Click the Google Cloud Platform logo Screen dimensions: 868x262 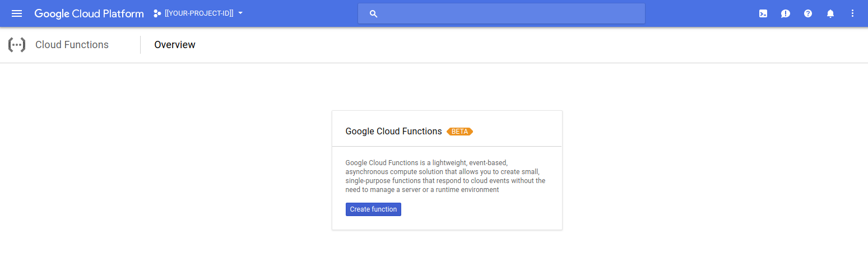coord(89,13)
